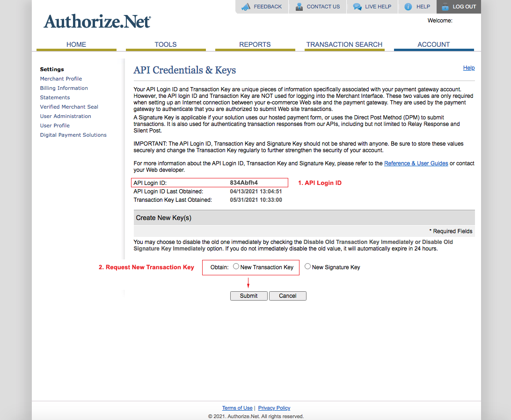Image resolution: width=511 pixels, height=420 pixels.
Task: Open the TOOLS tab
Action: [x=166, y=44]
